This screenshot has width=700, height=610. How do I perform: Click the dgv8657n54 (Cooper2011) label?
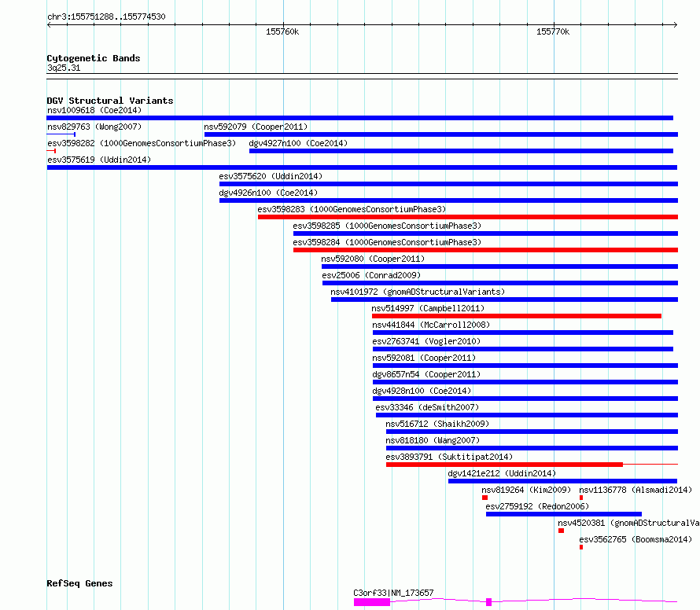426,374
